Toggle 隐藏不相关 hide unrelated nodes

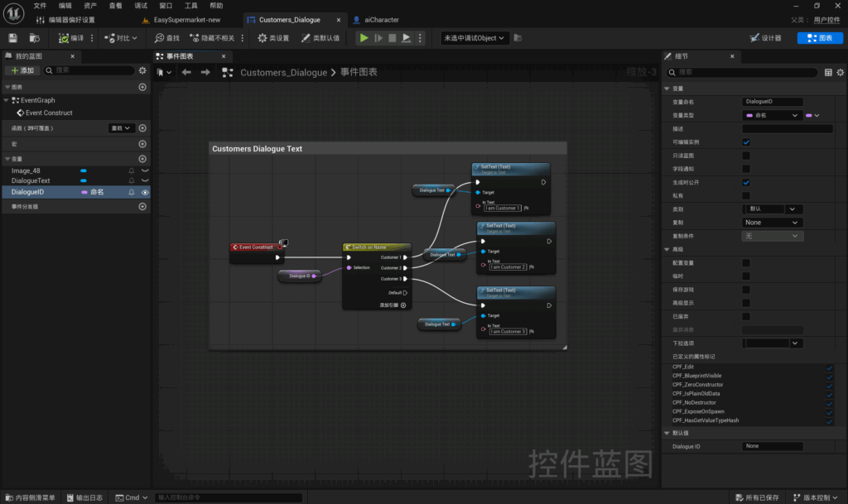[x=212, y=38]
